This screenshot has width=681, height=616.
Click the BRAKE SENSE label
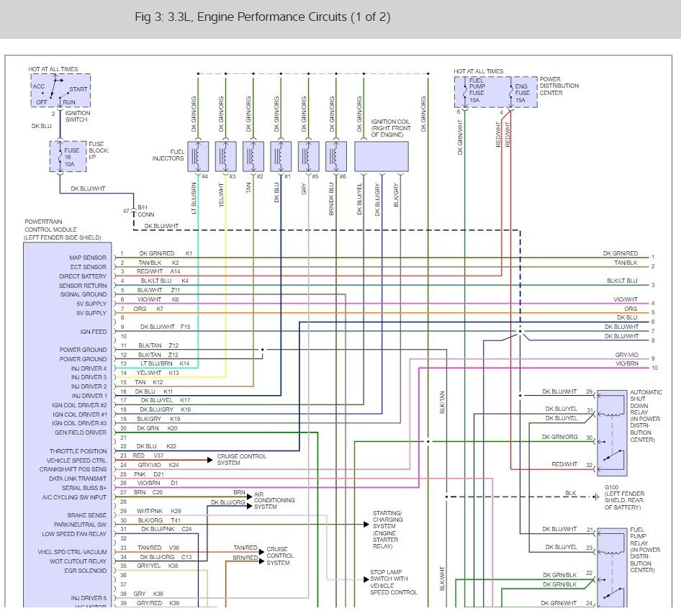coord(86,515)
